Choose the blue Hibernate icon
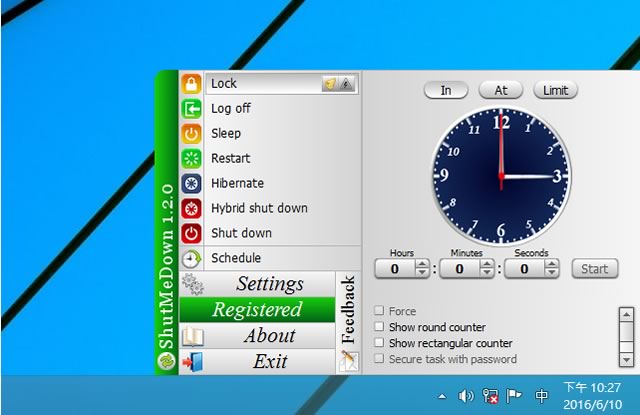 pyautogui.click(x=191, y=183)
